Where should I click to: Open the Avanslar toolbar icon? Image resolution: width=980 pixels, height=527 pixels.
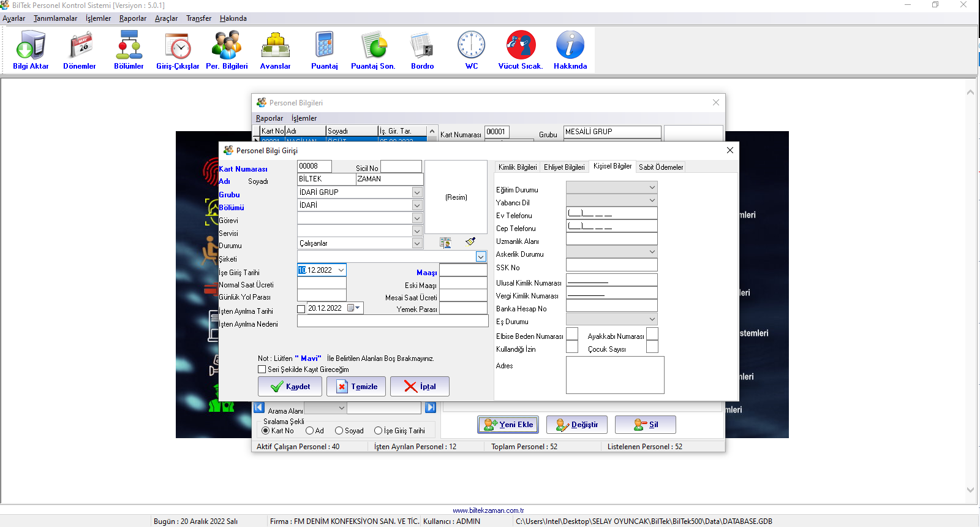tap(276, 50)
